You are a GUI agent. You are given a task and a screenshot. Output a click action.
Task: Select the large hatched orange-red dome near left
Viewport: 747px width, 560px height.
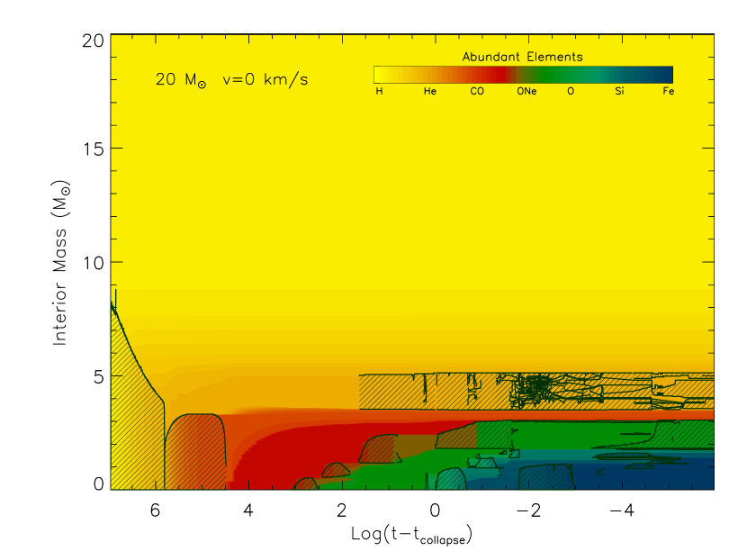(193, 446)
